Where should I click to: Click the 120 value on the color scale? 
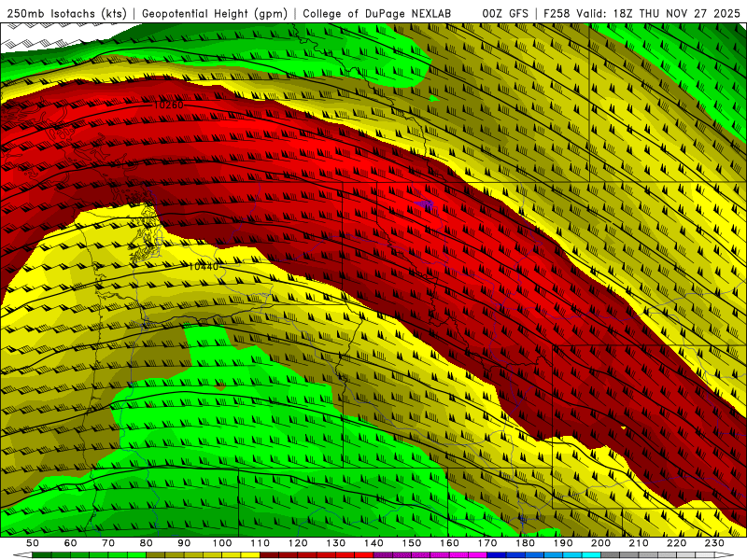click(298, 543)
